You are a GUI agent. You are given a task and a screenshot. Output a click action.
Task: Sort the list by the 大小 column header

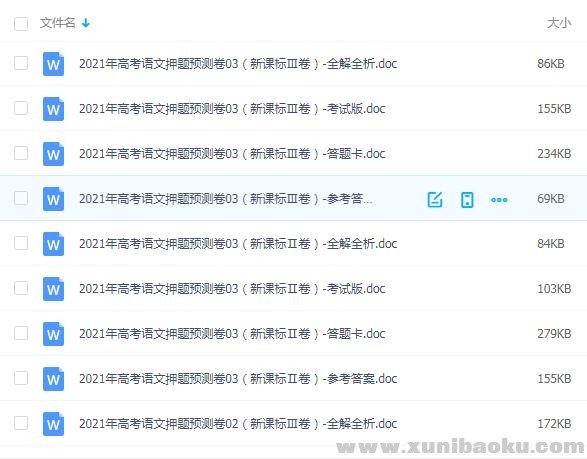point(559,23)
